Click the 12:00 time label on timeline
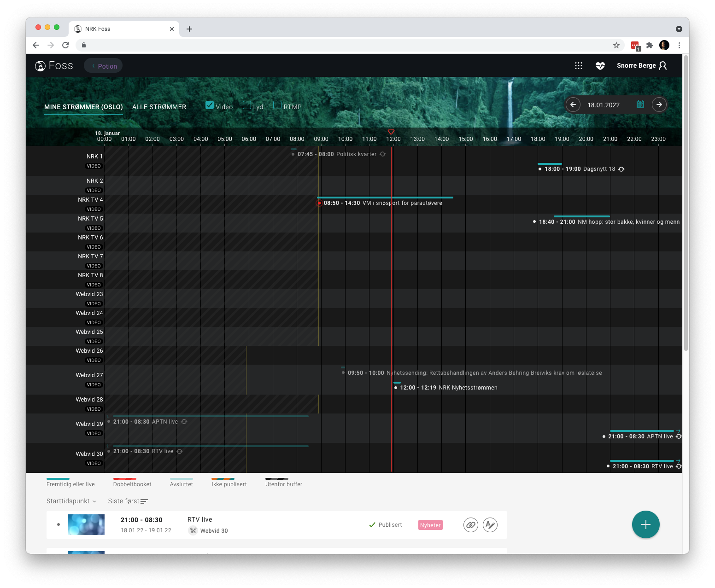The height and width of the screenshot is (588, 715). pos(393,139)
